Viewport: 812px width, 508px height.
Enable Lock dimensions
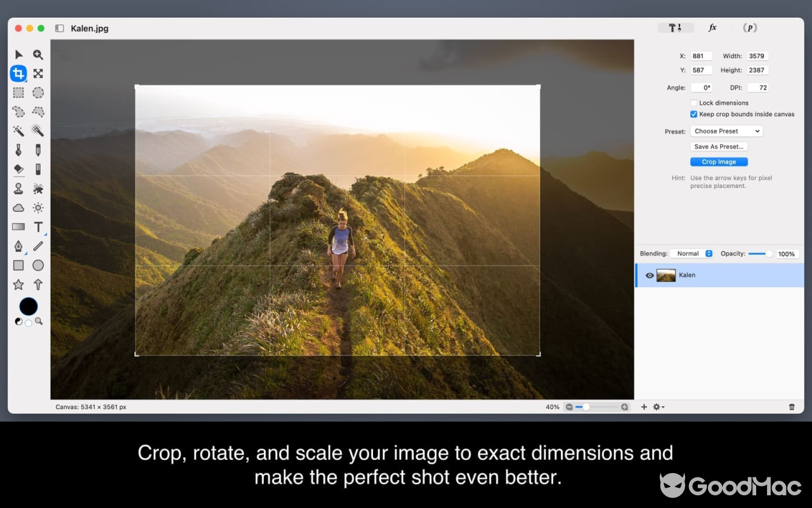693,102
